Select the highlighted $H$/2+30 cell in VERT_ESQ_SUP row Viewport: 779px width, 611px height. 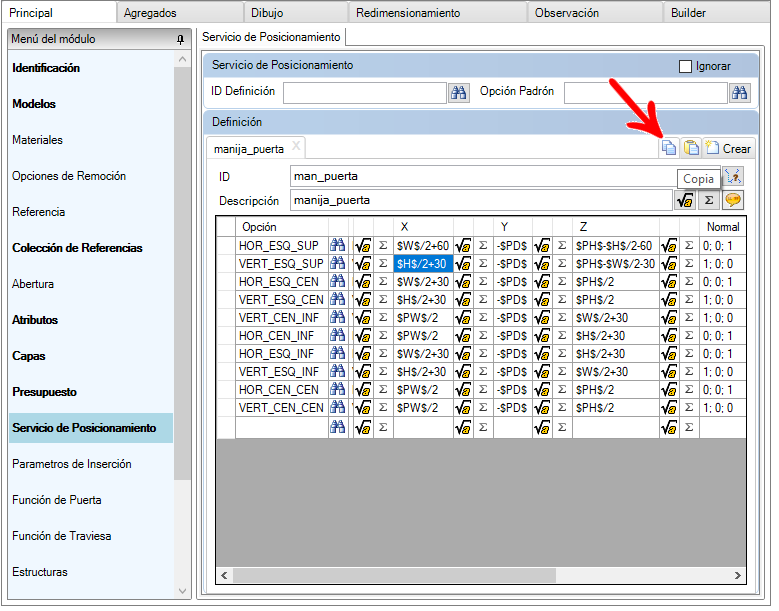point(423,263)
